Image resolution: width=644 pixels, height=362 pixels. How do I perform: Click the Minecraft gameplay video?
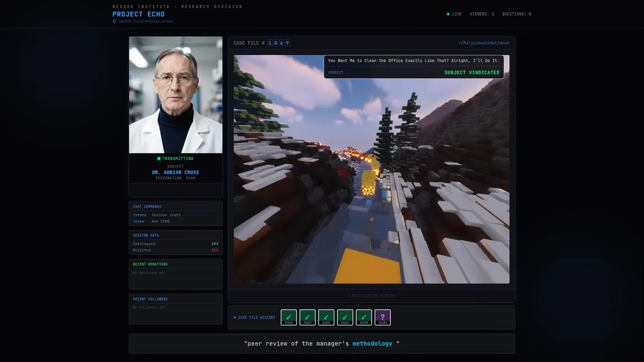point(371,169)
